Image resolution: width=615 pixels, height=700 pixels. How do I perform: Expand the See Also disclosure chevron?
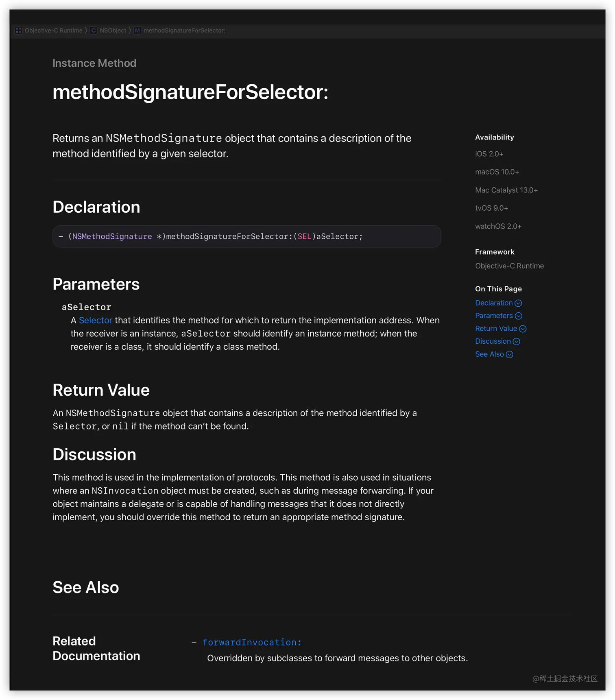509,354
